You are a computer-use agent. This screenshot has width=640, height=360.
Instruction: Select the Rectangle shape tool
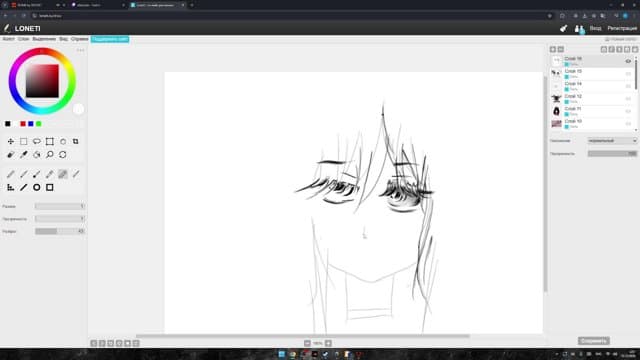[x=50, y=187]
